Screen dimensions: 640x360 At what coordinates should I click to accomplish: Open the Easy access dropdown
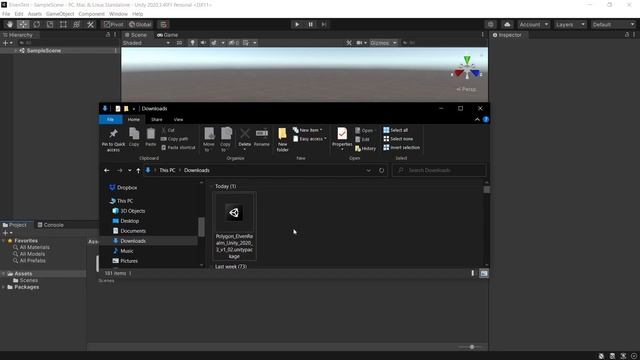(310, 139)
